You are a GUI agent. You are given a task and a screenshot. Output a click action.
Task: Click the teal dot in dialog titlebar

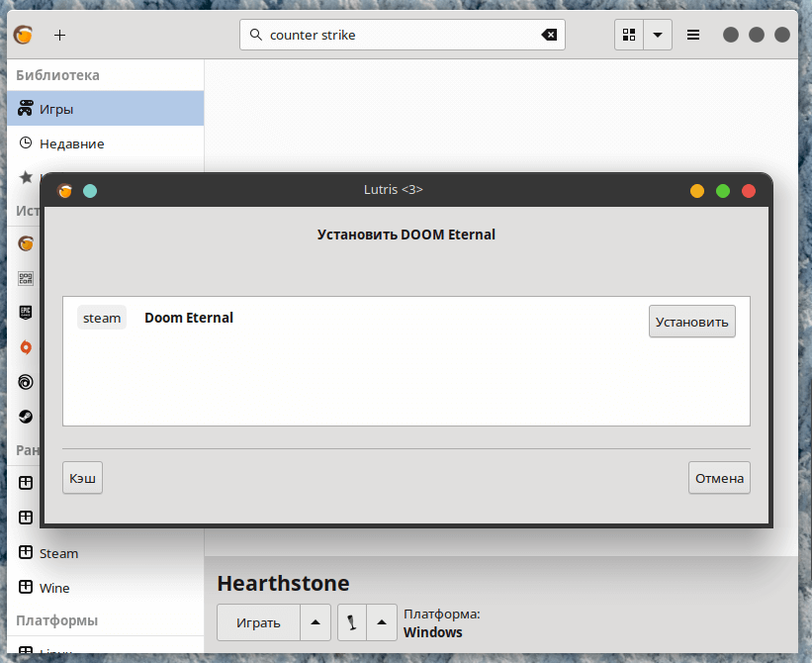click(90, 191)
